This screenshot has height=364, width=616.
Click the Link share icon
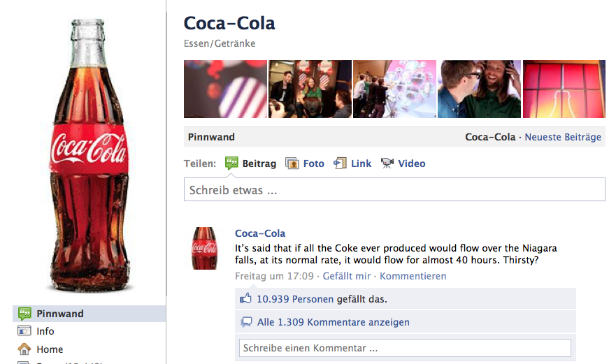point(341,163)
